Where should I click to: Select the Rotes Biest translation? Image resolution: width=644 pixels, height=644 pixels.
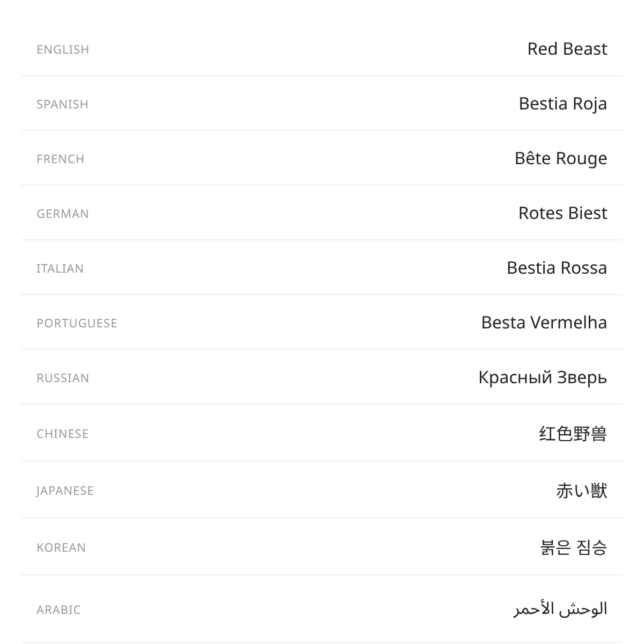point(563,213)
